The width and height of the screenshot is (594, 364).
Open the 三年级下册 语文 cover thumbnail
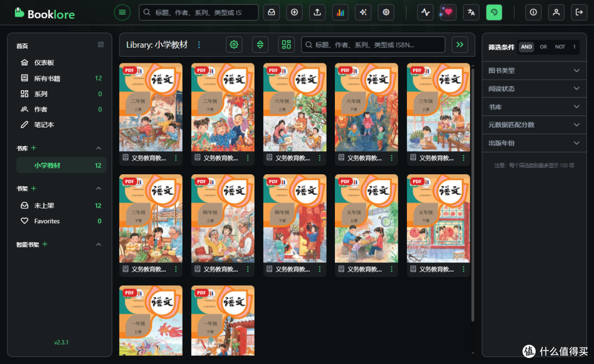[x=151, y=218]
